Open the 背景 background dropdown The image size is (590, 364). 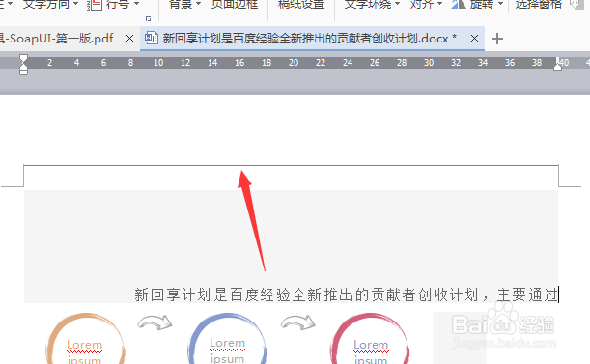184,5
